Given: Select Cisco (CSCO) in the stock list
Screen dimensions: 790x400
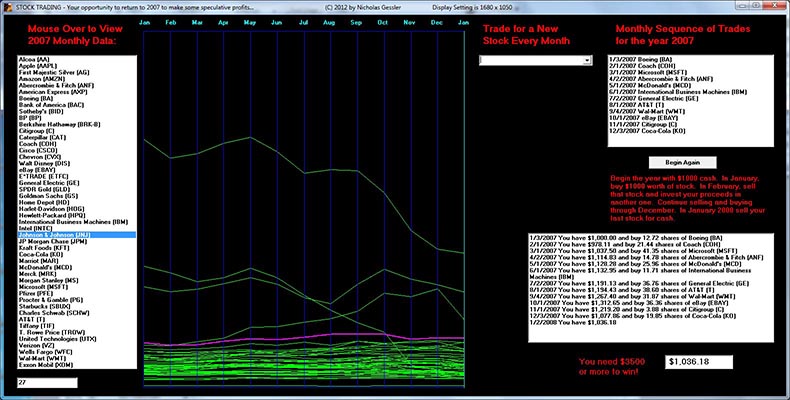Looking at the screenshot, I should pos(77,151).
